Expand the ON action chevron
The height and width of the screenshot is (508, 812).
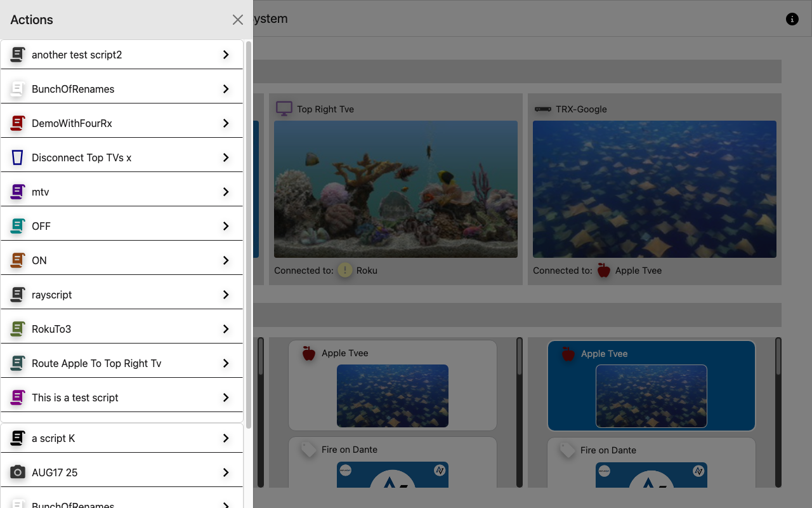click(x=226, y=260)
